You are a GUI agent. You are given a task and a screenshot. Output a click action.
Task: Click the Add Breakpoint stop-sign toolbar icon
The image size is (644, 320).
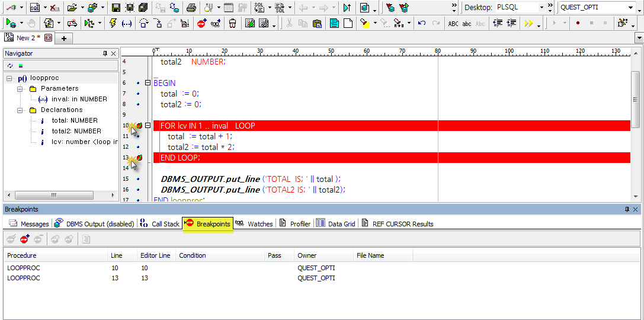point(201,23)
